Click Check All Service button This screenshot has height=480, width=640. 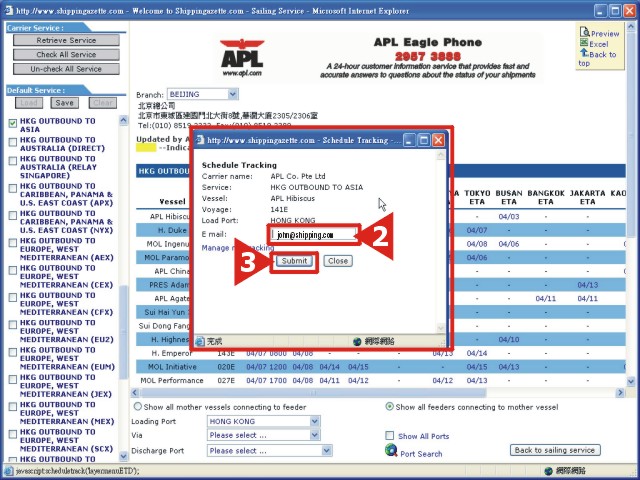coord(66,55)
